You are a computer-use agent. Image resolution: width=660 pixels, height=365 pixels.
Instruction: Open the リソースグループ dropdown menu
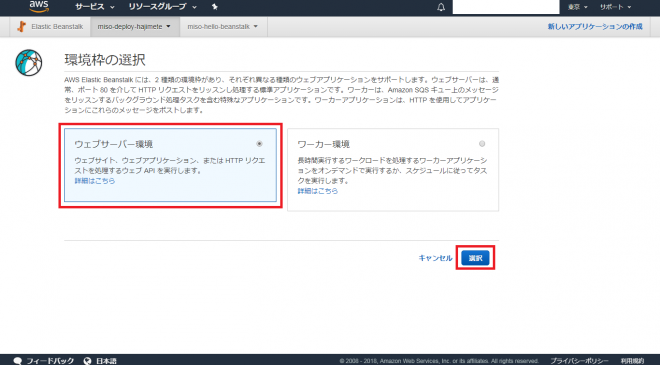coord(162,7)
